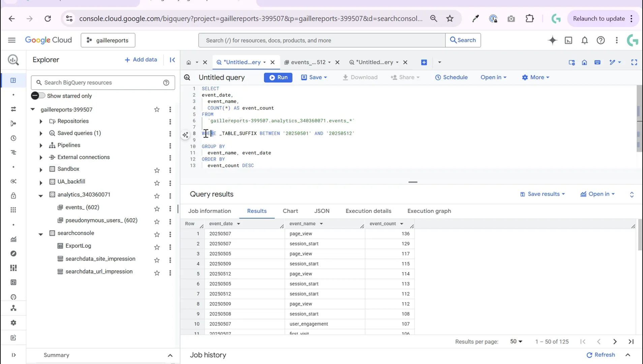This screenshot has height=364, width=643.
Task: Collapse the searchconsole dataset
Action: tap(41, 234)
